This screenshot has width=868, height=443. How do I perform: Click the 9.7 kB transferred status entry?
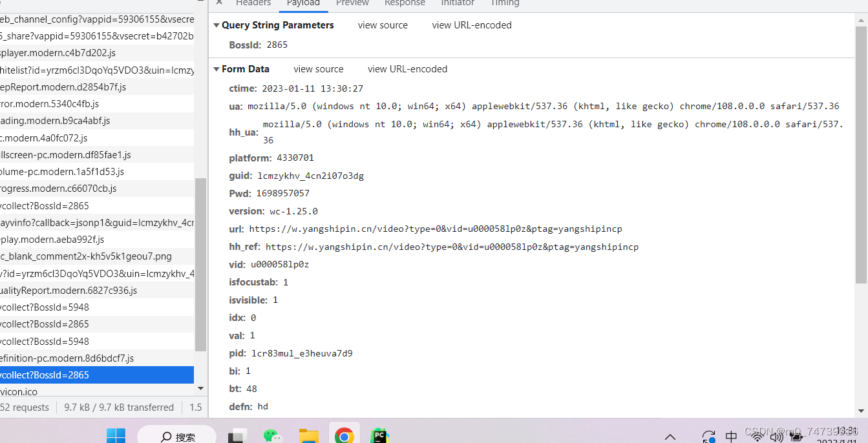pyautogui.click(x=119, y=407)
